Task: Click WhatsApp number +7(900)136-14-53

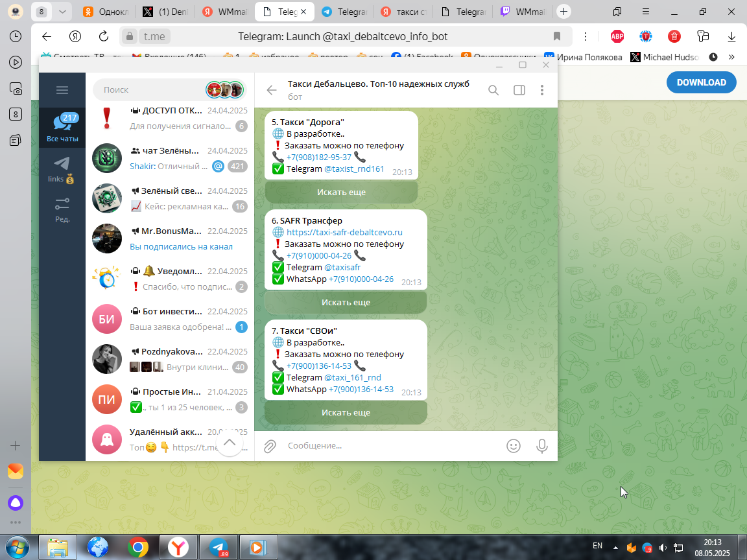Action: [x=361, y=389]
